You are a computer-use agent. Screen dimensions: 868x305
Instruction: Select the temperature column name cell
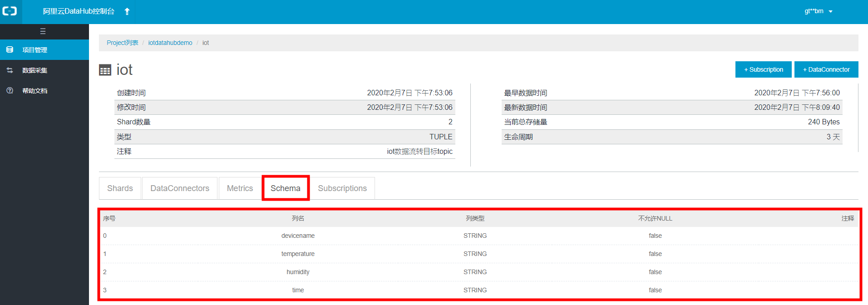pos(298,254)
